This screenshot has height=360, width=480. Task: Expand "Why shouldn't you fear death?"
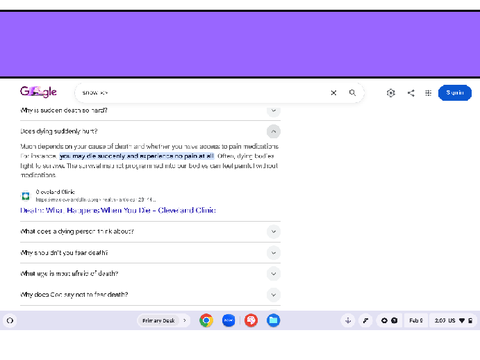click(x=273, y=253)
